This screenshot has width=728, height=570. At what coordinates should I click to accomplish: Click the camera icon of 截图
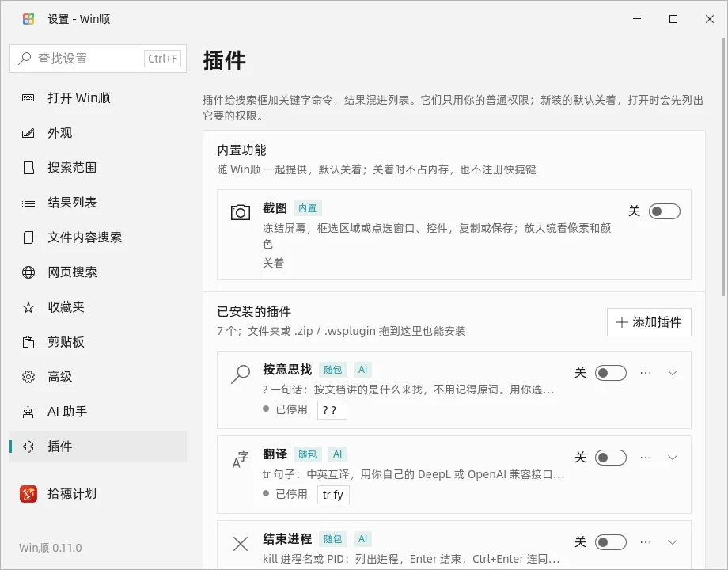click(241, 212)
